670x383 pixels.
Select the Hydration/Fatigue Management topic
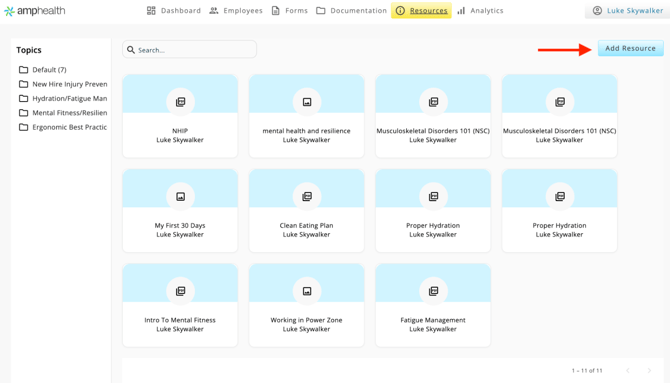(63, 98)
